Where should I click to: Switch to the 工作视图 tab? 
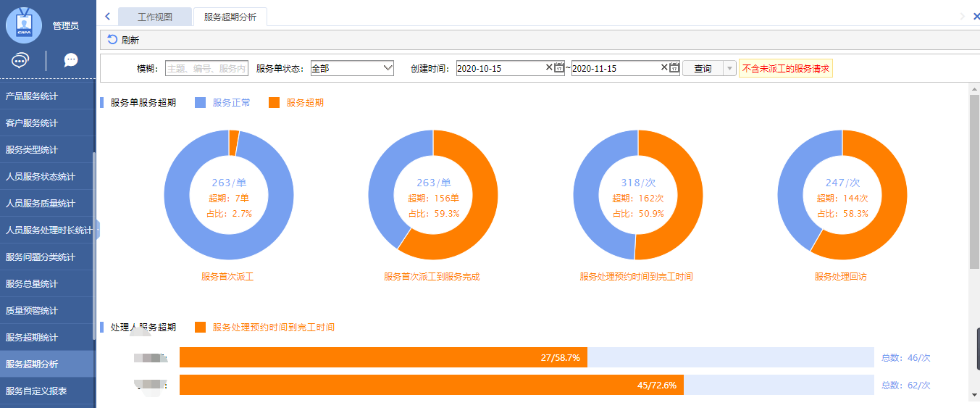[x=155, y=17]
